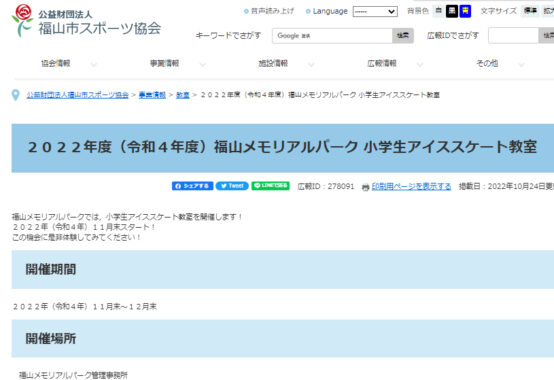This screenshot has width=554, height=380.
Task: Focus the 広報ID search input field
Action: coord(513,36)
